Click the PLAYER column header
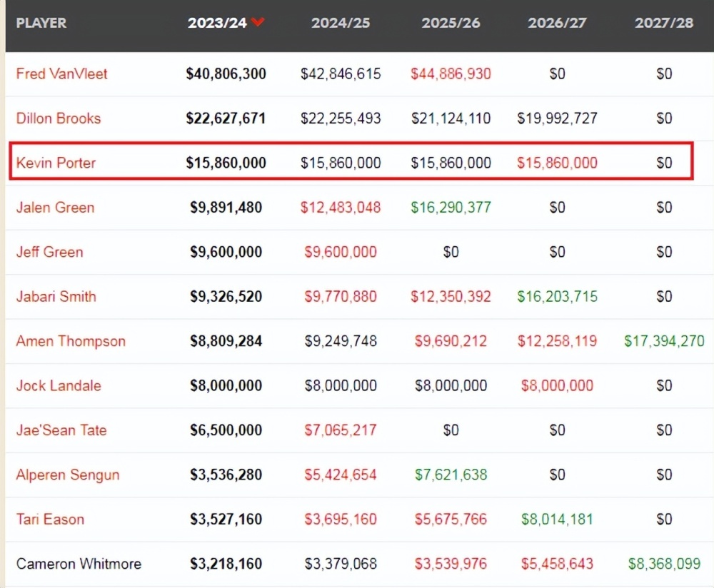714x588 pixels. (x=41, y=23)
